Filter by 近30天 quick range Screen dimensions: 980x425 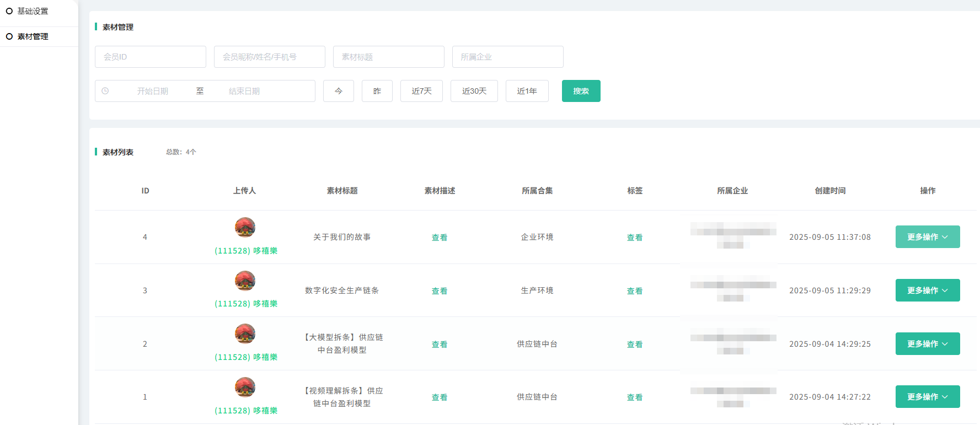point(474,91)
